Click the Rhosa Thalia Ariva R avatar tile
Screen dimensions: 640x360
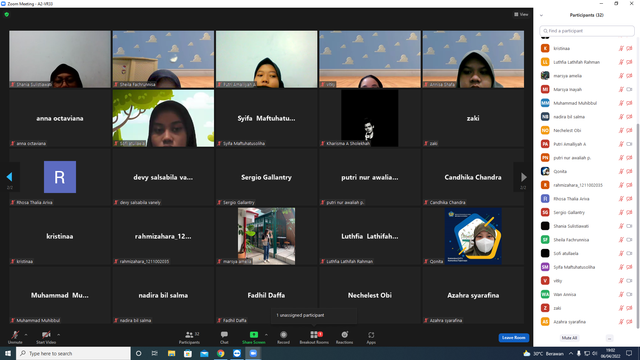point(60,177)
